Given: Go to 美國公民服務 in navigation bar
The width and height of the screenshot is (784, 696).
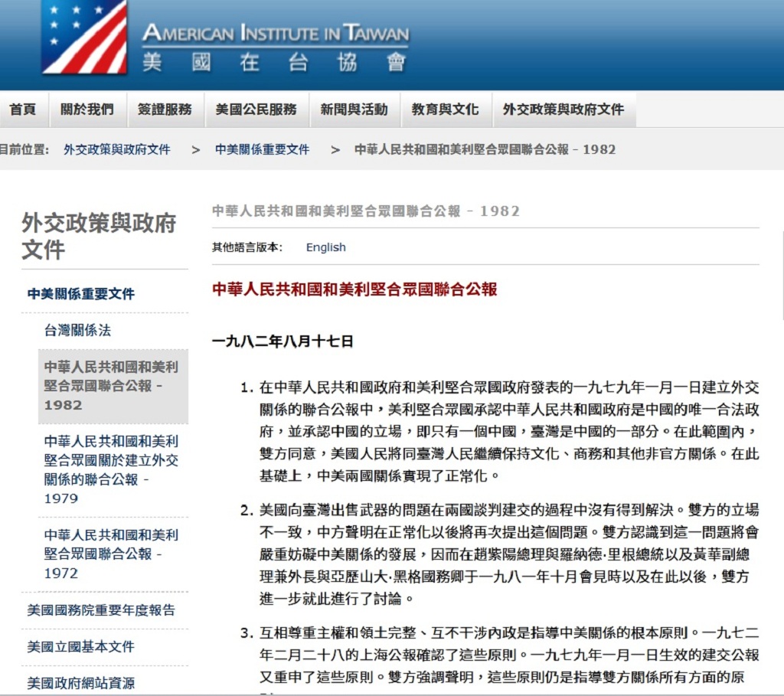Looking at the screenshot, I should (x=256, y=109).
